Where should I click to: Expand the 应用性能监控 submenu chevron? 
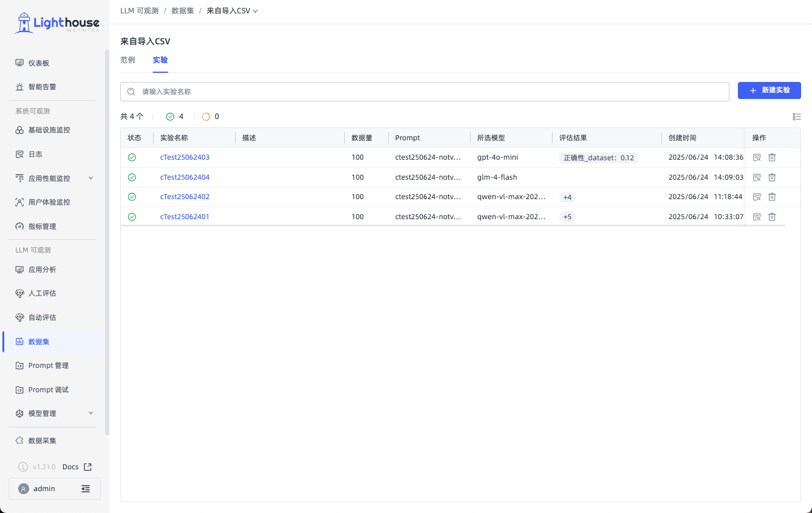coord(91,178)
